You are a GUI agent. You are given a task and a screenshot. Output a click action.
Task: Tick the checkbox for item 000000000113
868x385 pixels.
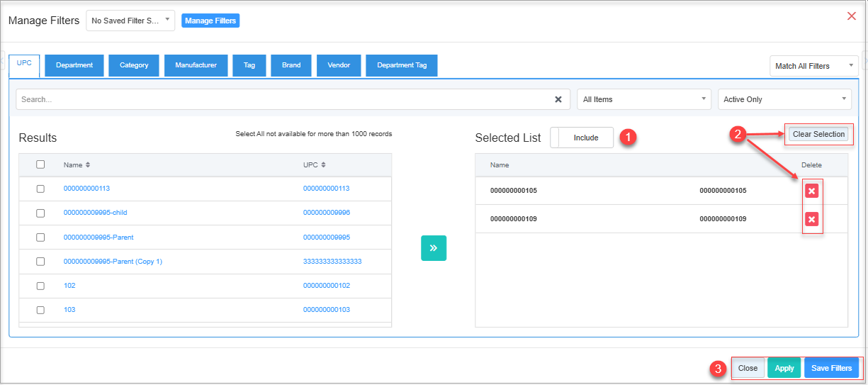pyautogui.click(x=40, y=189)
